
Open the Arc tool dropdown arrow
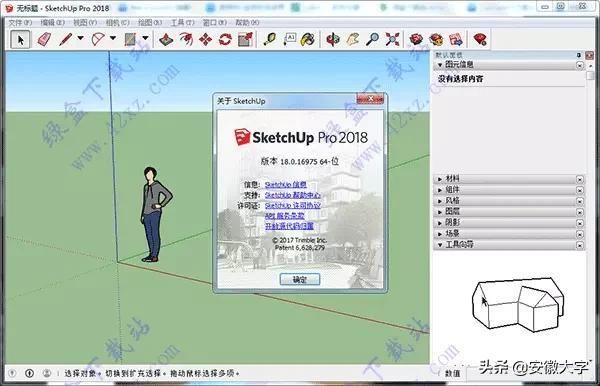tap(113, 38)
